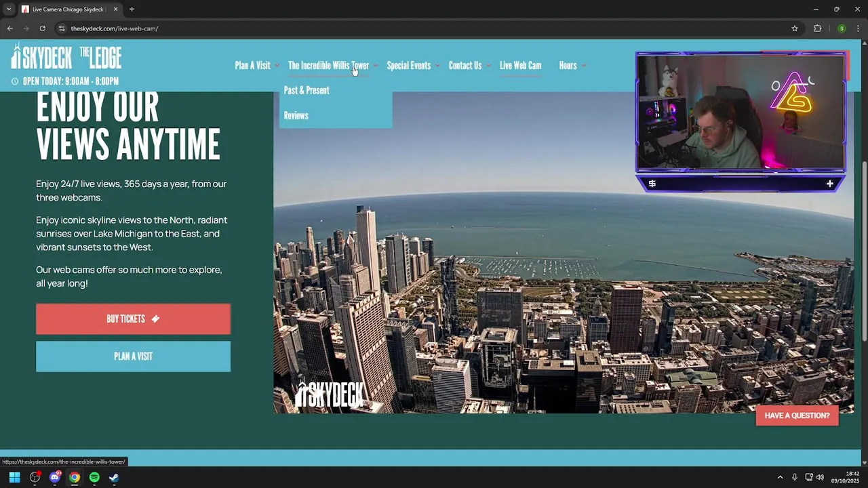Open Spotify from the taskbar

(x=94, y=477)
